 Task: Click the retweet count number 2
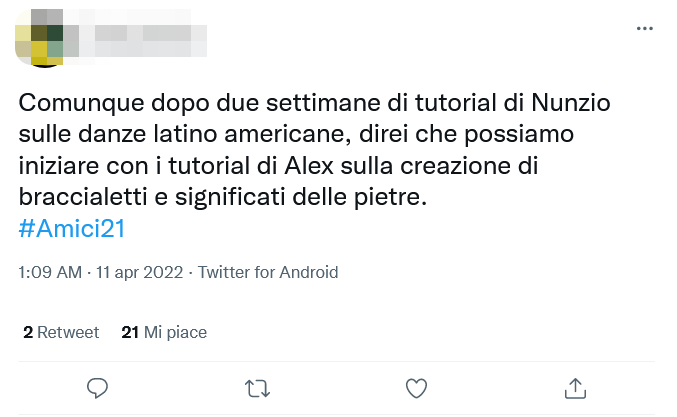coord(28,332)
